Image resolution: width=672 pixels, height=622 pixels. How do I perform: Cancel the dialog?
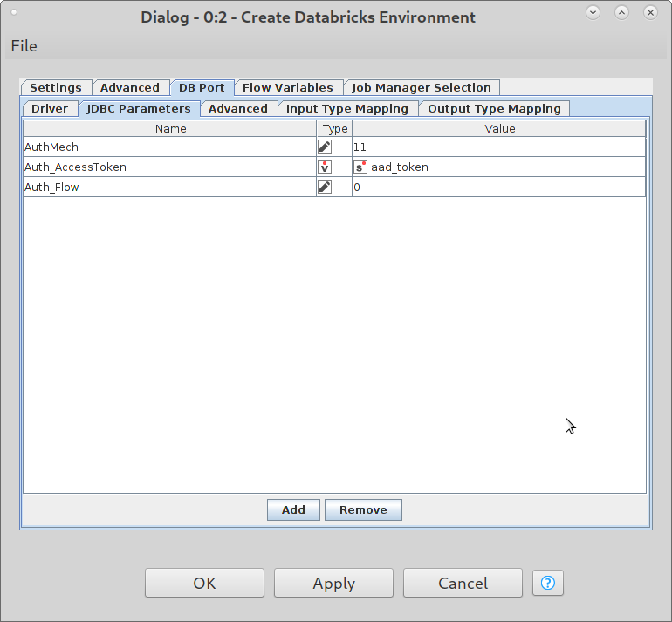pyautogui.click(x=463, y=583)
